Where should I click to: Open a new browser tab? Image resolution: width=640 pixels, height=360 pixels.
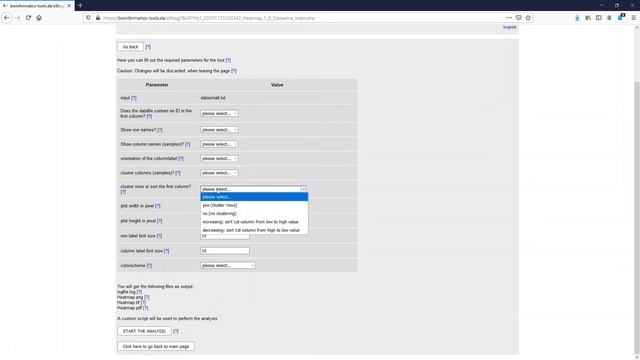point(80,6)
